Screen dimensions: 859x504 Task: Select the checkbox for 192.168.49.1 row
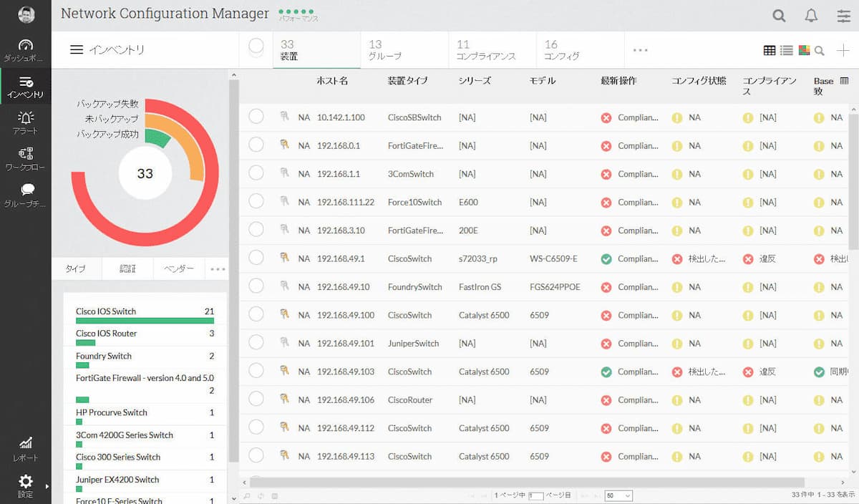point(256,258)
